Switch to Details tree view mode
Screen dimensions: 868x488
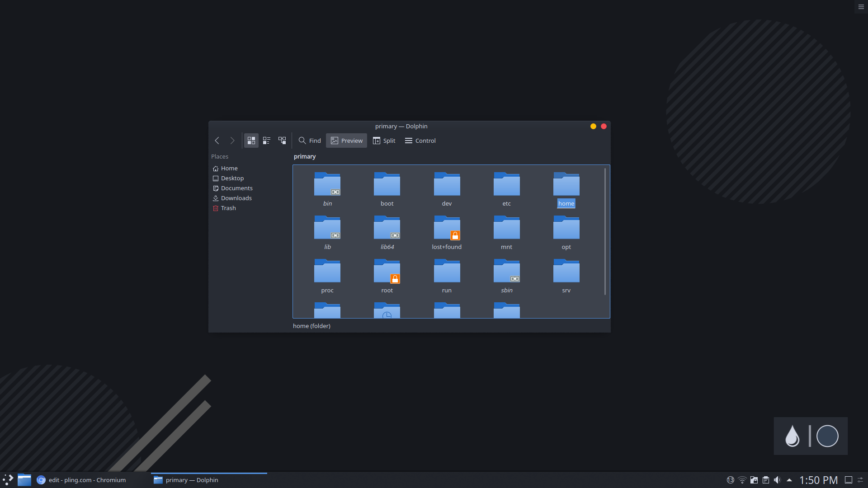[282, 141]
